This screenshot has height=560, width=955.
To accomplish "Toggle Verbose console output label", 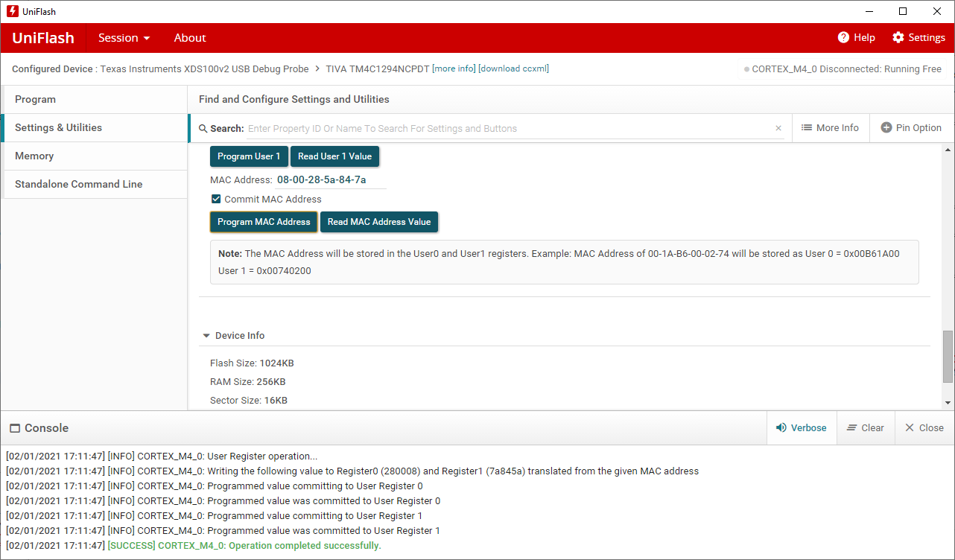I will 808,428.
